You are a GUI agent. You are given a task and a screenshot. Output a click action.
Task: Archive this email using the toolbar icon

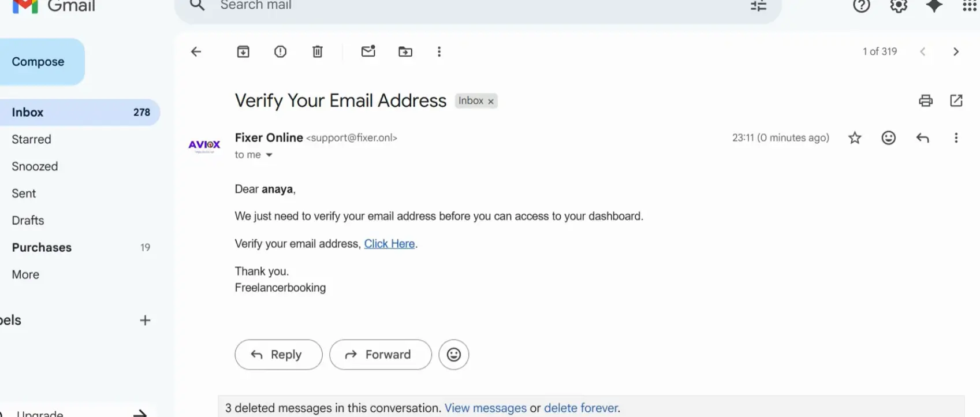pos(243,52)
